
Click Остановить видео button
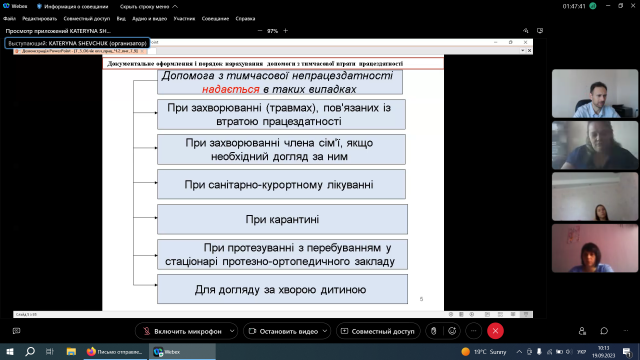pyautogui.click(x=283, y=331)
